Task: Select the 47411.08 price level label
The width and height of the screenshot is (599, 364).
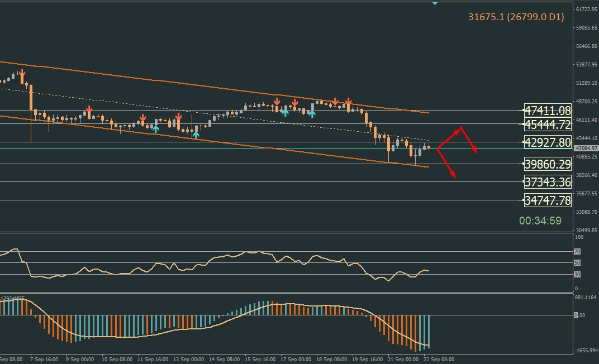Action: pos(548,111)
